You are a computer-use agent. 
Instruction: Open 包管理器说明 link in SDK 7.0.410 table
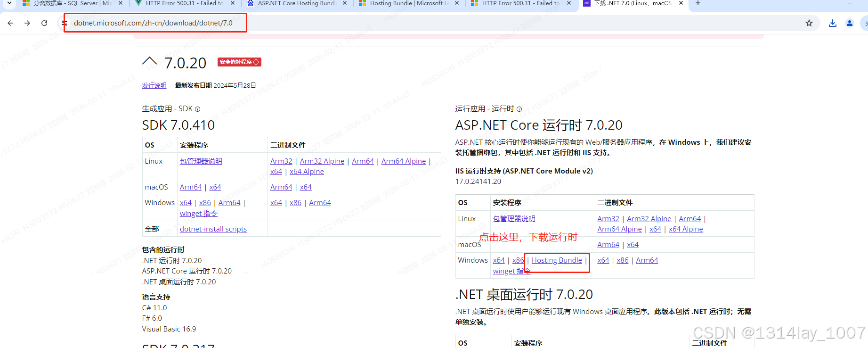point(201,161)
